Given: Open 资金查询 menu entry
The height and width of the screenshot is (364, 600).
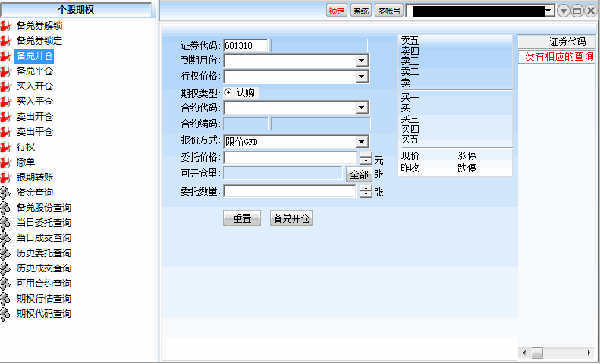Looking at the screenshot, I should point(34,193).
